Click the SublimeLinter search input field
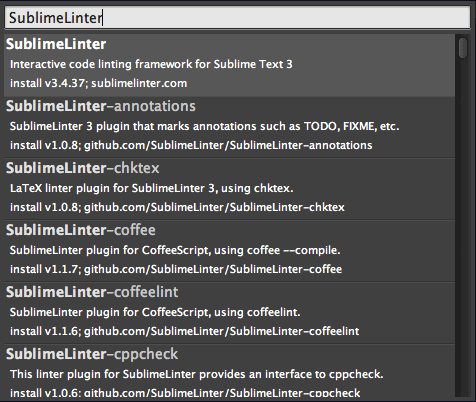The height and width of the screenshot is (402, 476). (237, 18)
